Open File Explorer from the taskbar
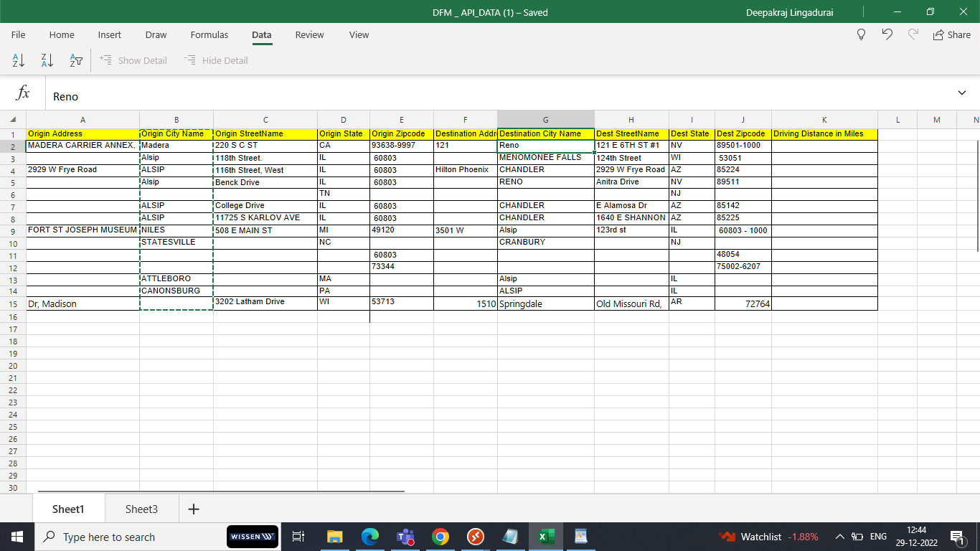Viewport: 980px width, 551px height. point(335,537)
